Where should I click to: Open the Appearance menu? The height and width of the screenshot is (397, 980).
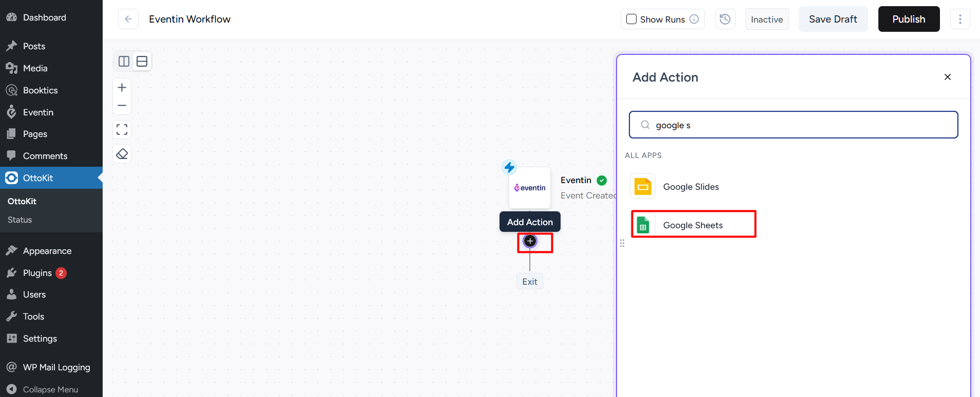tap(51, 251)
